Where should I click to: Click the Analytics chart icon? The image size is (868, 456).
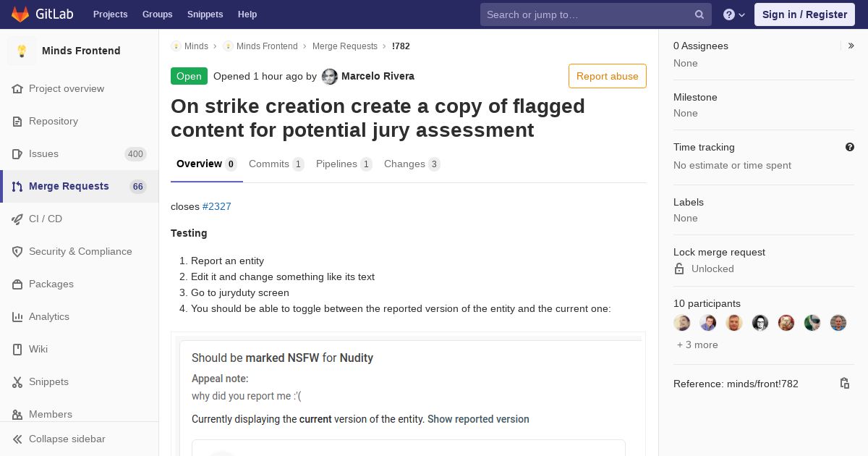coord(17,316)
